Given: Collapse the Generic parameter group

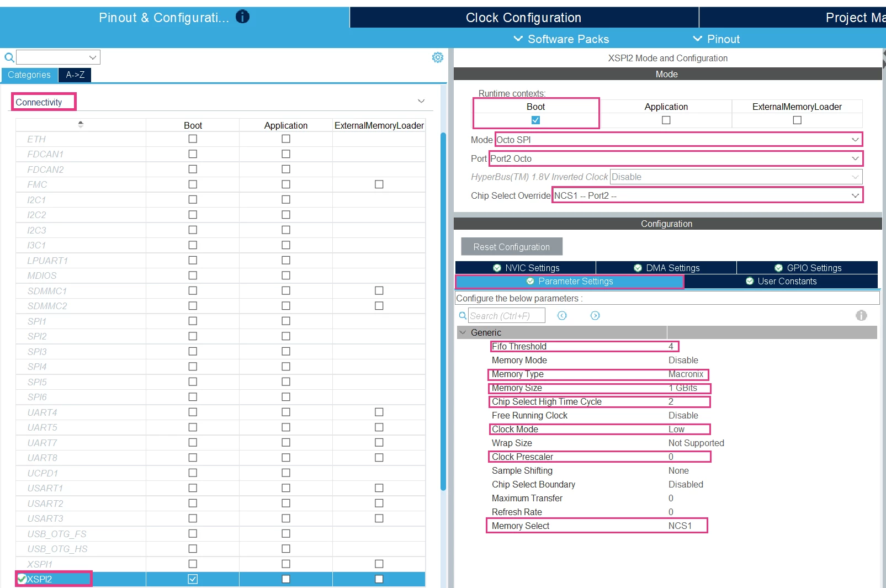Looking at the screenshot, I should (463, 332).
